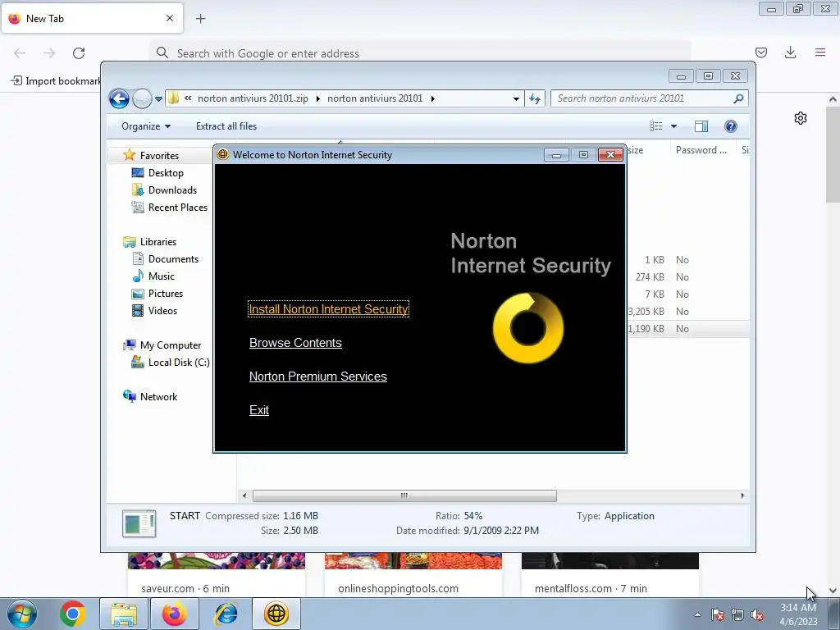Select Libraries in navigation pane
The width and height of the screenshot is (840, 630).
(158, 242)
